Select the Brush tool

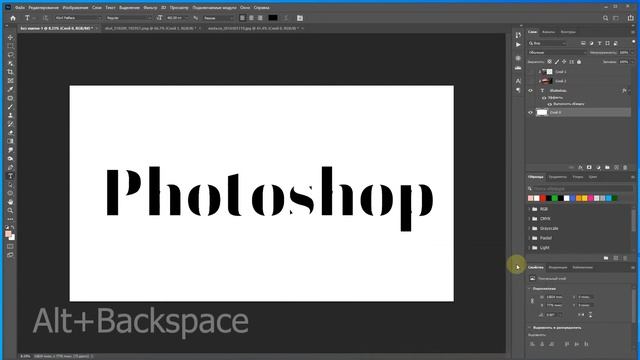10,107
